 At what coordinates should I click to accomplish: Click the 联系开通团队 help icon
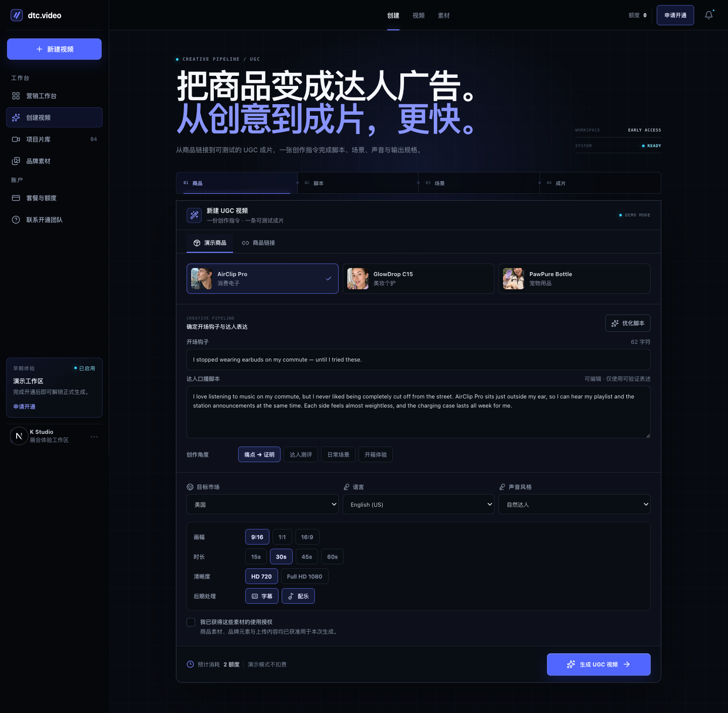(x=16, y=219)
